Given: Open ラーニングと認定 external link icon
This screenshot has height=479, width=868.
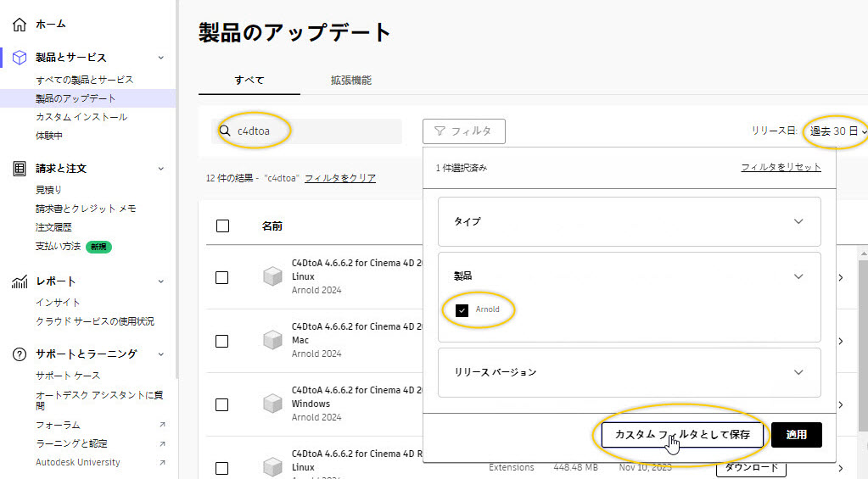Looking at the screenshot, I should 162,443.
